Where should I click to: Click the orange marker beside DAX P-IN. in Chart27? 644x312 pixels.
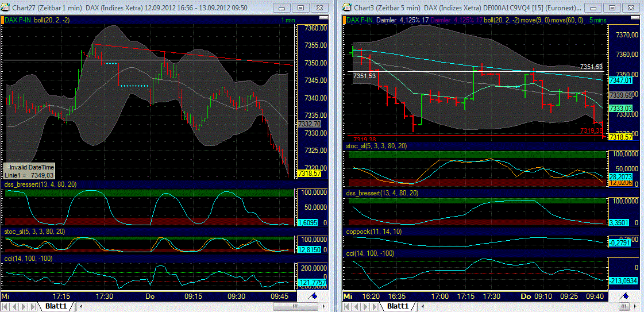pyautogui.click(x=2, y=20)
